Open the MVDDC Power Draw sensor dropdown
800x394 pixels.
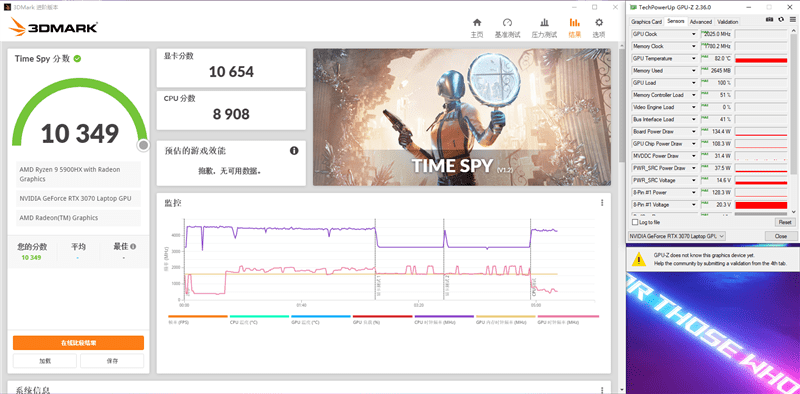[x=694, y=156]
